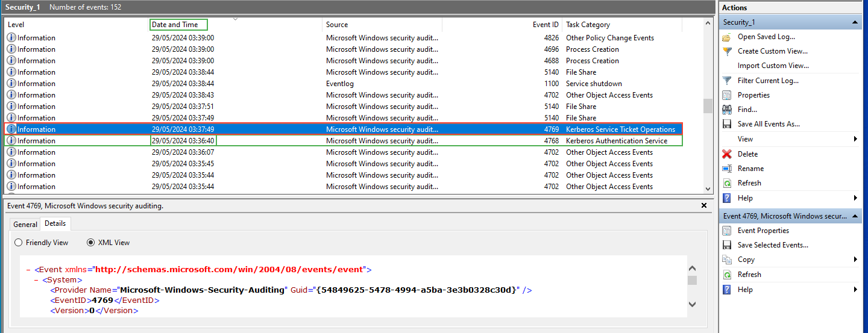
Task: Click the XML pane scroll down arrow
Action: coord(692,304)
